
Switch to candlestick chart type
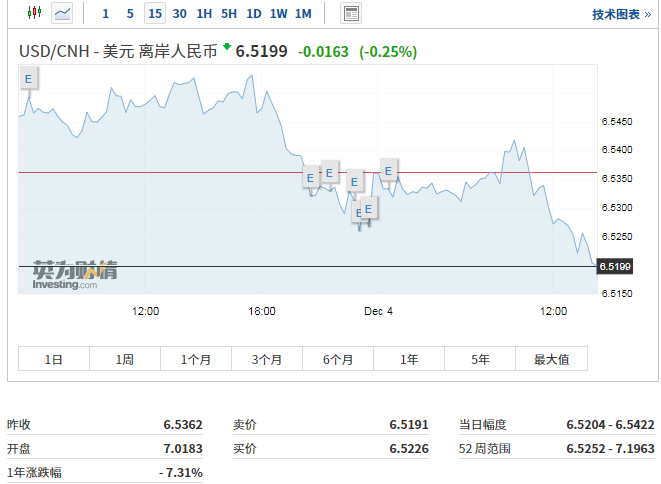[x=35, y=13]
